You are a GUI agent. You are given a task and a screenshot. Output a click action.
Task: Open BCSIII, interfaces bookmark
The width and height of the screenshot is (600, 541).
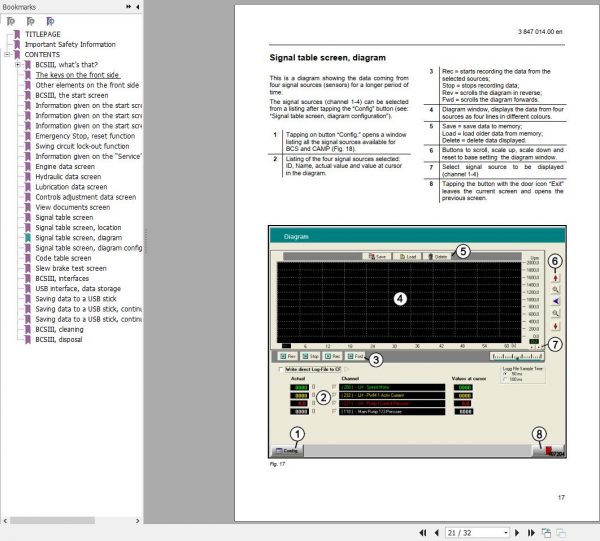pos(62,278)
